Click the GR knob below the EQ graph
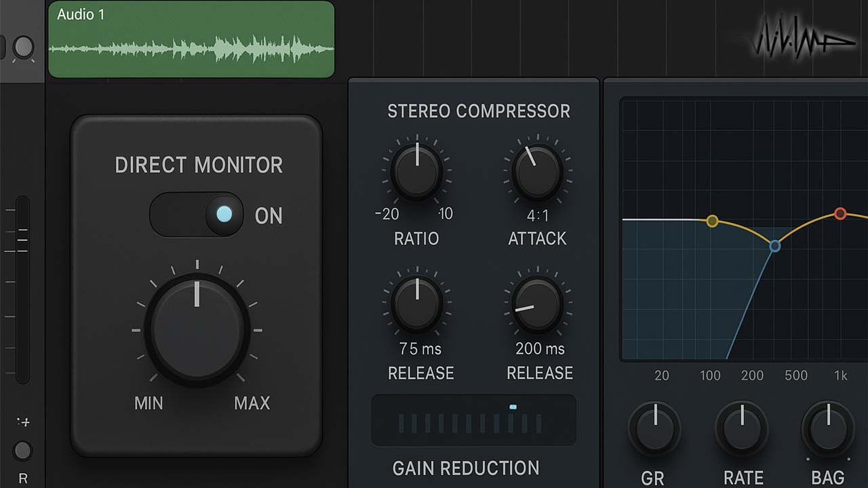This screenshot has width=868, height=488. (654, 428)
